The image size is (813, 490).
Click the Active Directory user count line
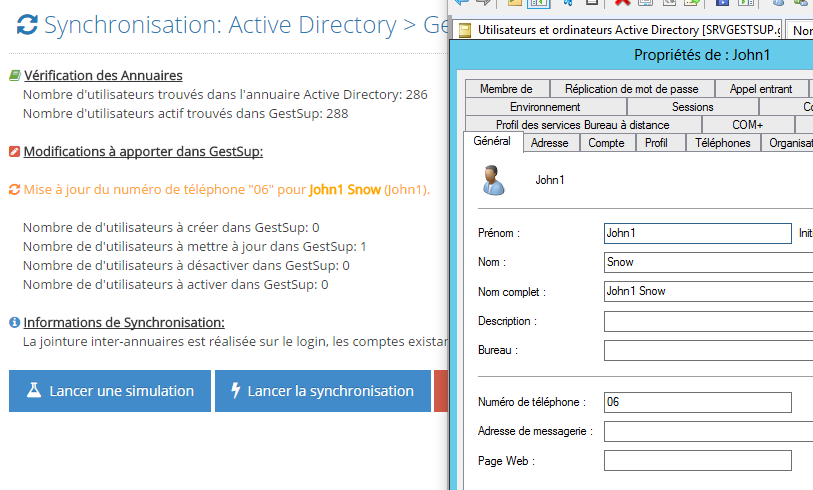point(225,94)
